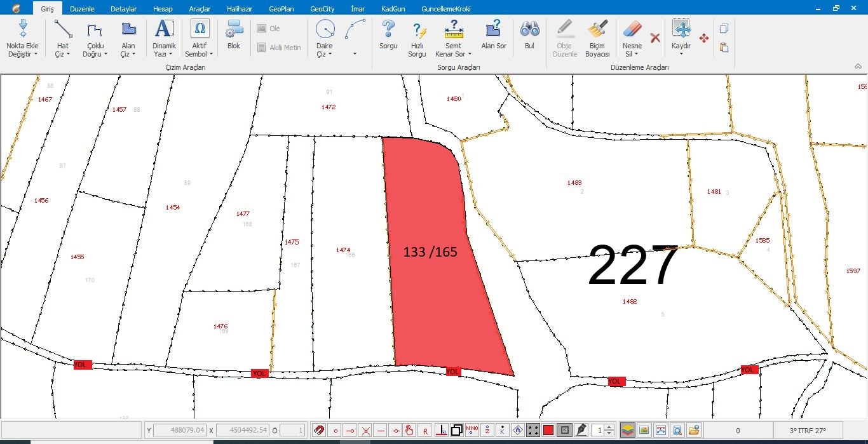
Task: Open the GeoPlan ribbon tab
Action: 281,9
